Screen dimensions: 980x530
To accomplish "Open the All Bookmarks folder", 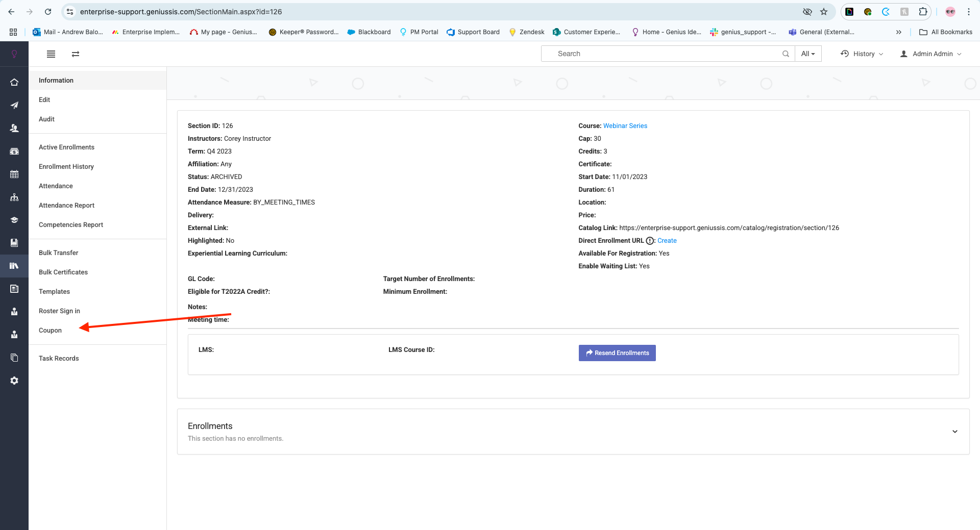I will (x=946, y=32).
